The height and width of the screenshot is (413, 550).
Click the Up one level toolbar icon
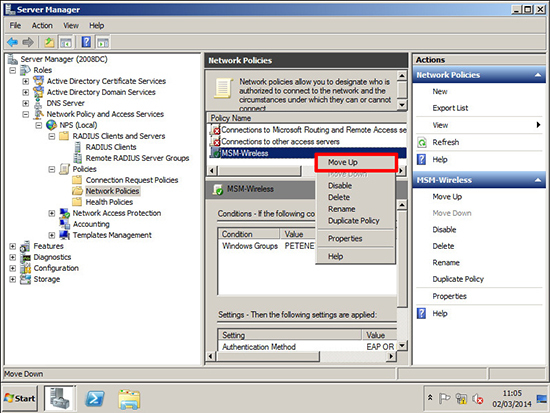coord(49,42)
